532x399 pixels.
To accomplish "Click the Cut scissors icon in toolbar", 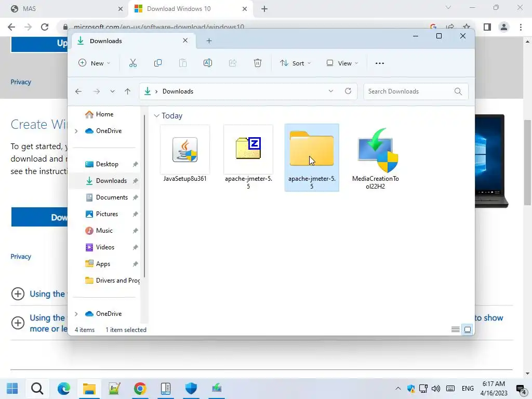I will (x=132, y=63).
